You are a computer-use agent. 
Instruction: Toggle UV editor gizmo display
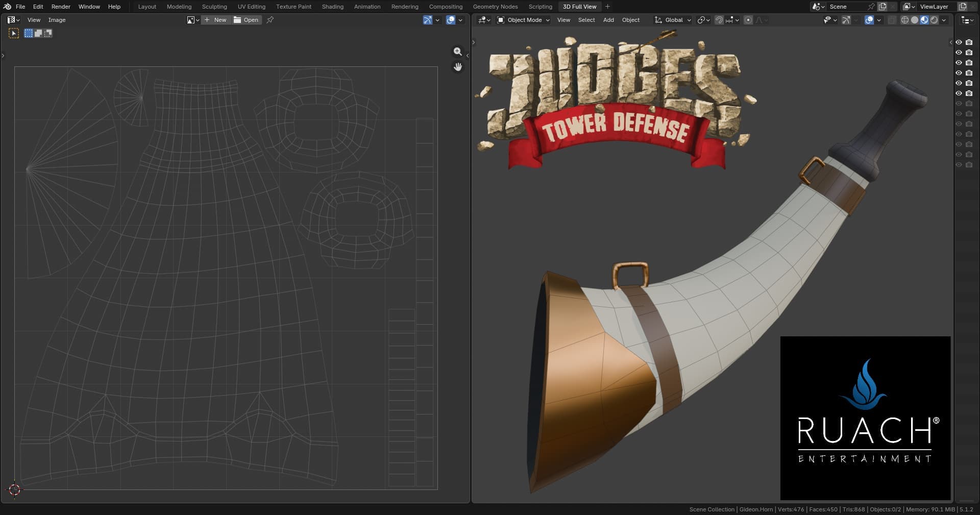click(x=428, y=20)
